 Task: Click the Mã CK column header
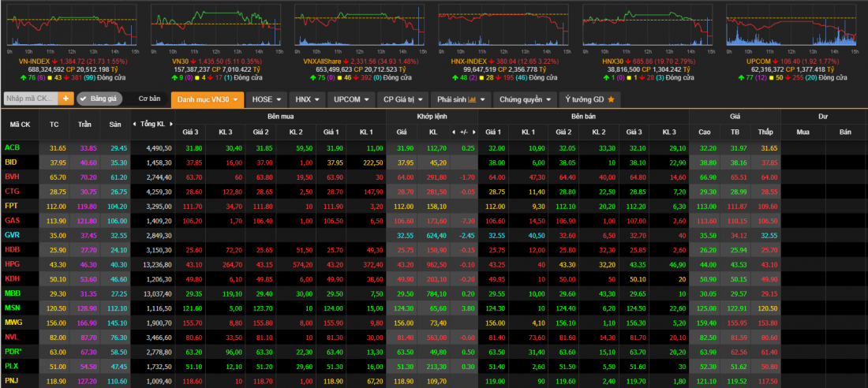click(21, 125)
